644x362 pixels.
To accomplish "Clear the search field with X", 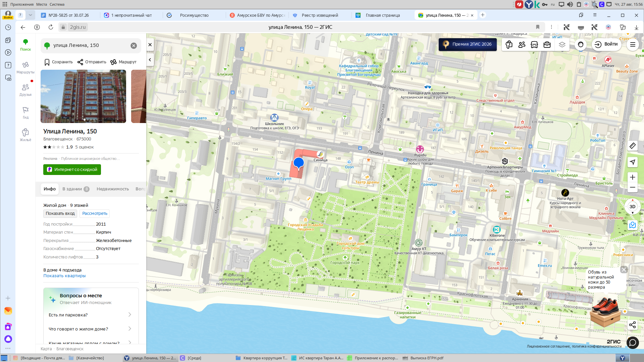I will tap(133, 46).
